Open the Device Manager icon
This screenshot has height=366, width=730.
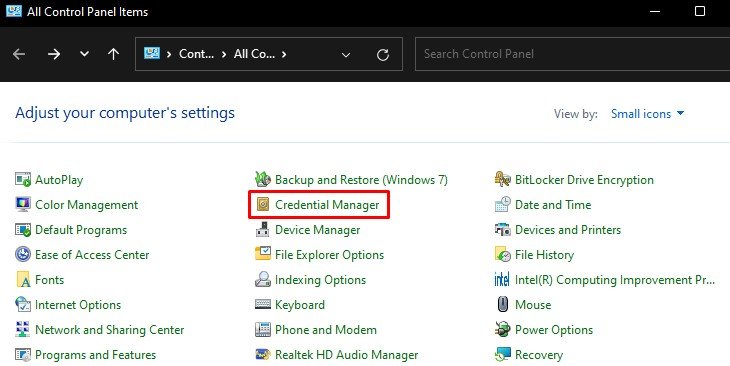pos(263,230)
